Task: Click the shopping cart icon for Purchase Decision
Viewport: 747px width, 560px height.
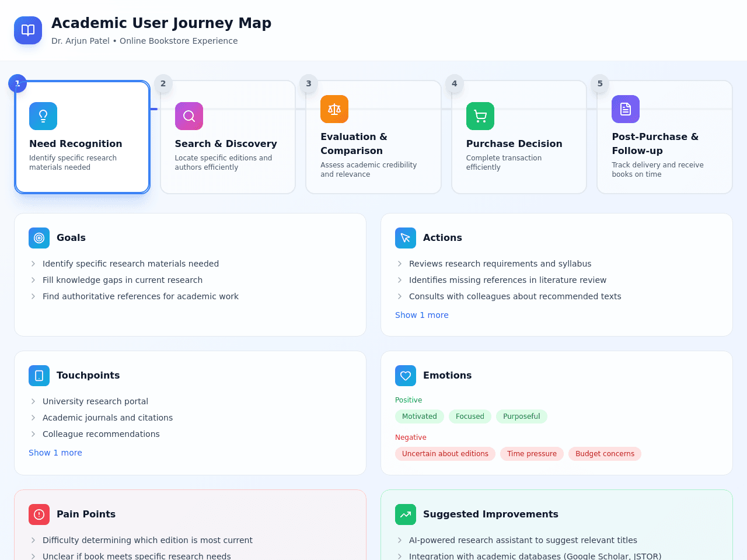Action: coord(480,116)
